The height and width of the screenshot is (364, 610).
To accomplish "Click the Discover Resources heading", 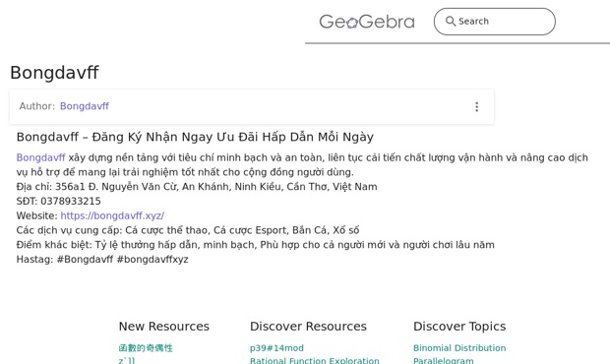I will (x=308, y=327).
